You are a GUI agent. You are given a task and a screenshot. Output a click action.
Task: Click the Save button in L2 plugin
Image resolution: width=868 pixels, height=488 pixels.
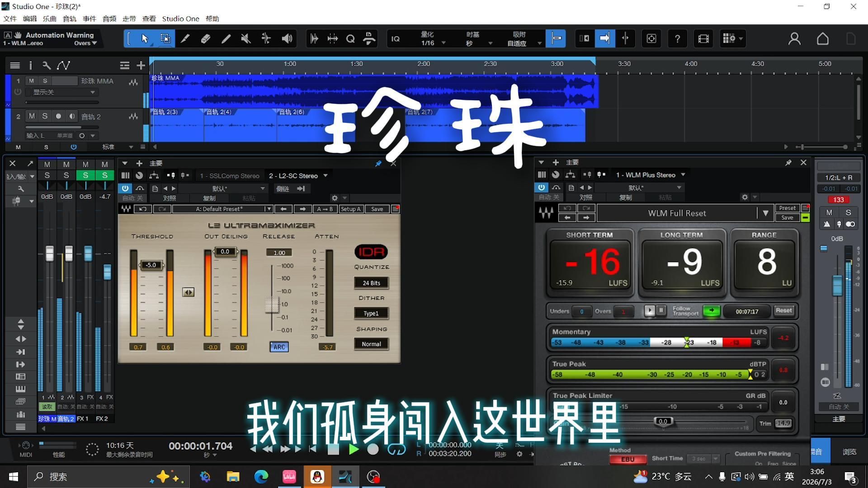(x=377, y=209)
